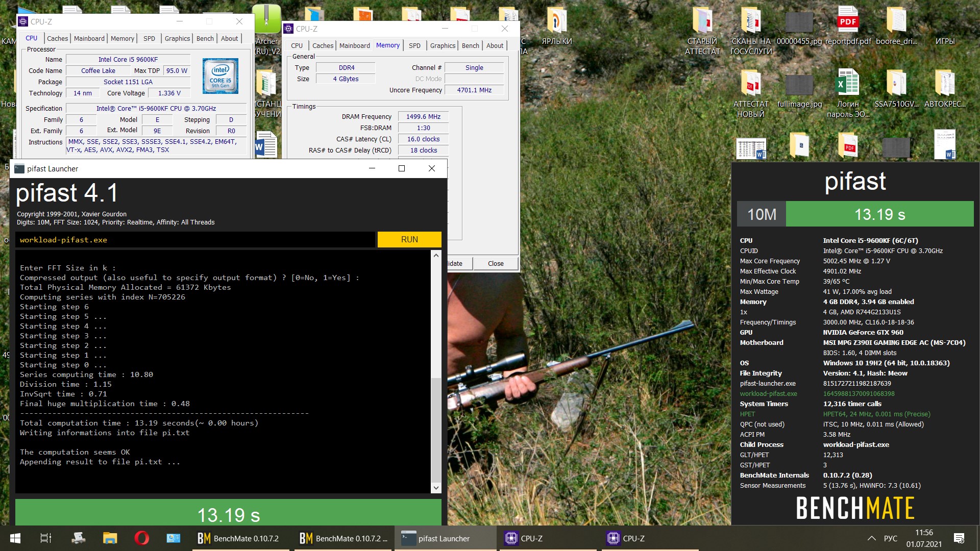Click the first BenchMate 0.10.7.2 taskbar button
The image size is (980, 551).
(240, 538)
